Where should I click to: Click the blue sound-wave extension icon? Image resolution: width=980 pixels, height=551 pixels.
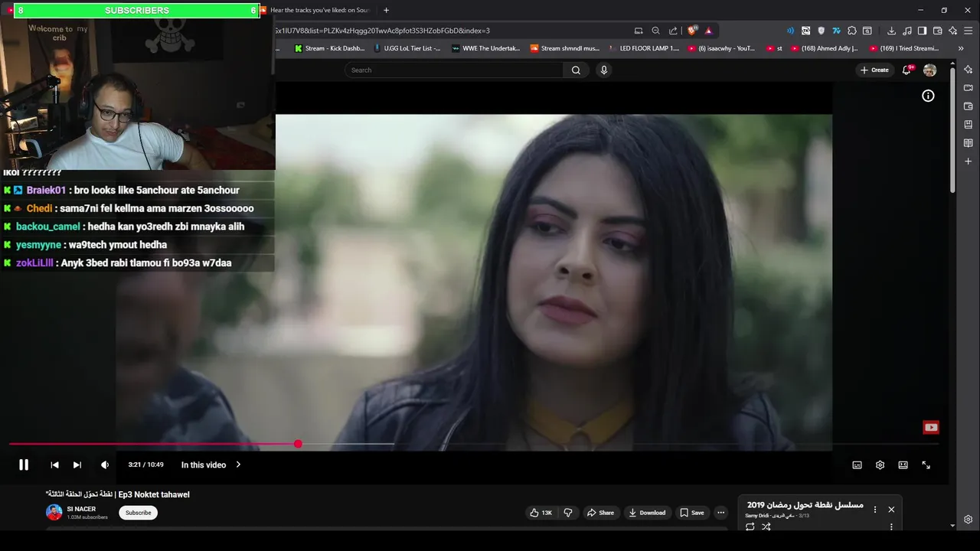[790, 31]
